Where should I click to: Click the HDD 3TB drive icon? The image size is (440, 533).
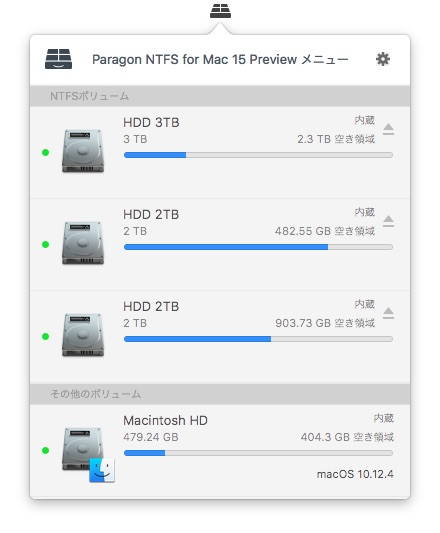click(x=83, y=151)
